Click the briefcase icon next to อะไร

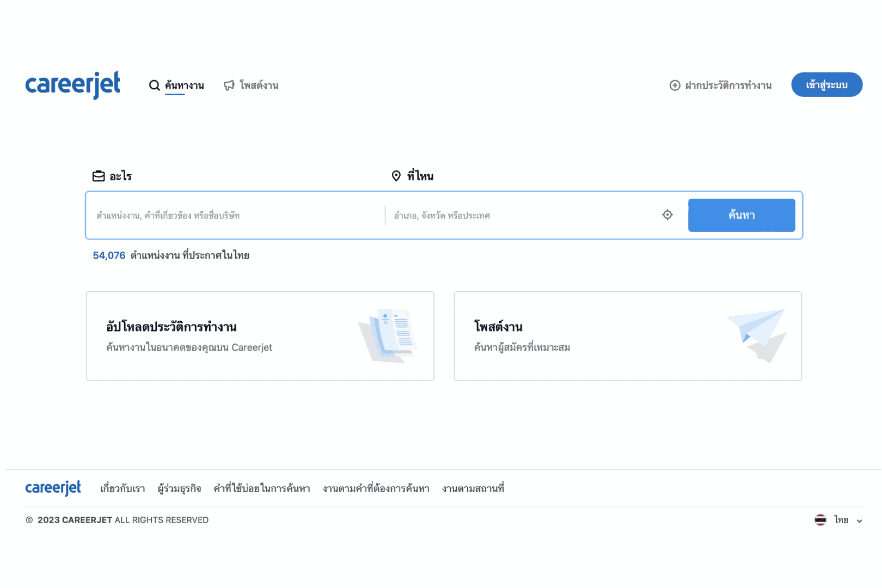point(99,176)
